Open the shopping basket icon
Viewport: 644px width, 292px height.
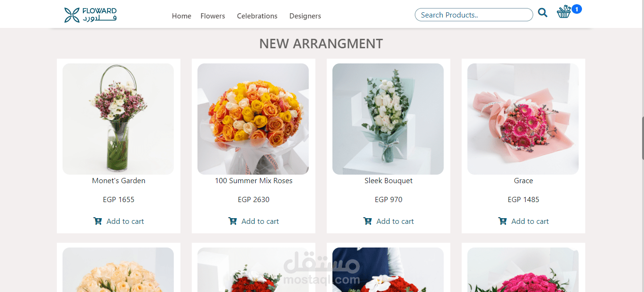click(x=563, y=12)
